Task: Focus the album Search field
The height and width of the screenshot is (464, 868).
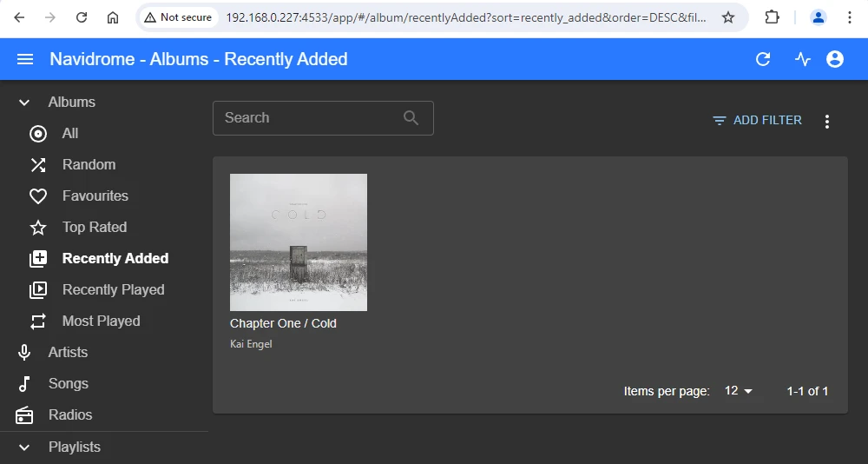Action: [308, 118]
